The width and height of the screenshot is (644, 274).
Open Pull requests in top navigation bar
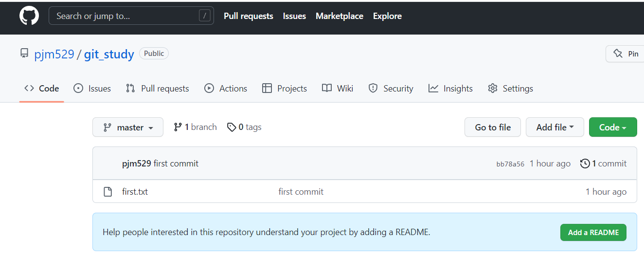tap(249, 16)
